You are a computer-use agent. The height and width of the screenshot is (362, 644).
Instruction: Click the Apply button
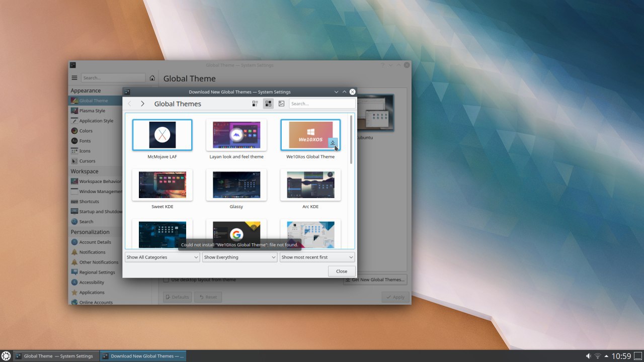tap(395, 297)
